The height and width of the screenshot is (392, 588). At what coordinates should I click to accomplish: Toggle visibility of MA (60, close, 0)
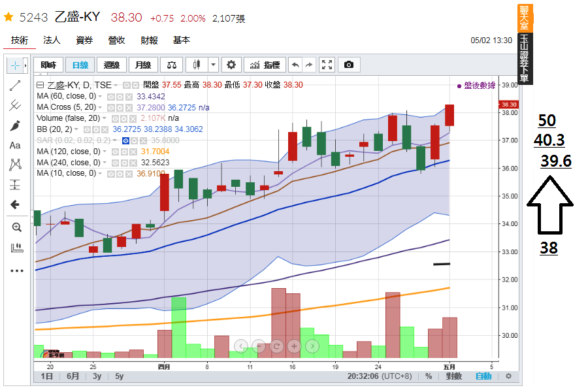click(110, 97)
